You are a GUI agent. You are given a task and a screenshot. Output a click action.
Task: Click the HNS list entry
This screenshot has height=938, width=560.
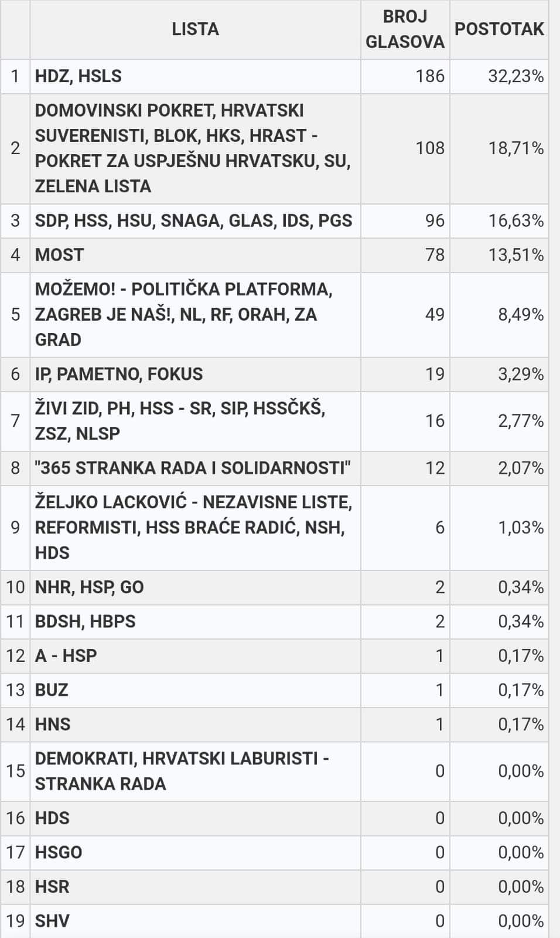53,725
